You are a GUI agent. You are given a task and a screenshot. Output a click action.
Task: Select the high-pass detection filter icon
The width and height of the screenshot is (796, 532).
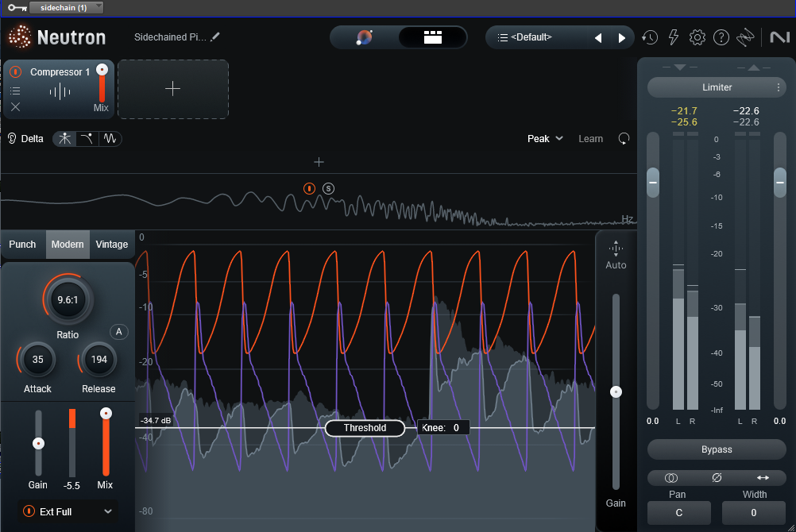[x=87, y=139]
